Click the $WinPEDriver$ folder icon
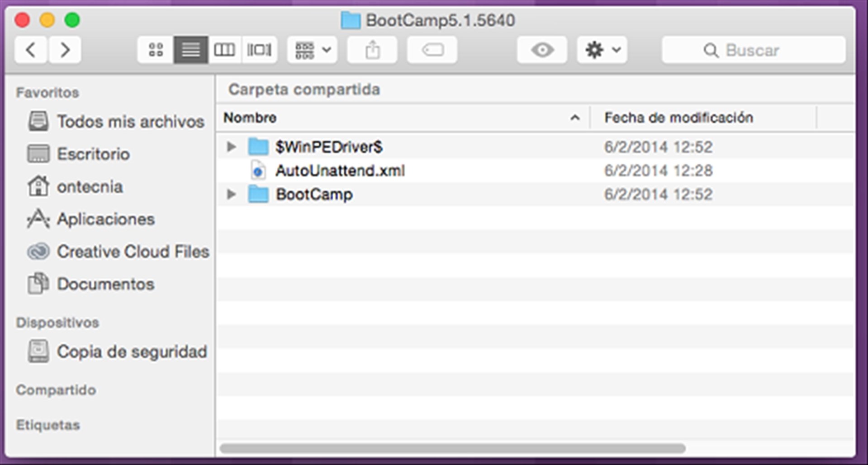This screenshot has width=868, height=465. [x=258, y=147]
